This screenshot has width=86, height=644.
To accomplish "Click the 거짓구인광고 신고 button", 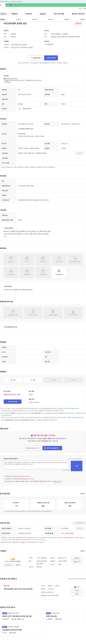I will [79, 523].
